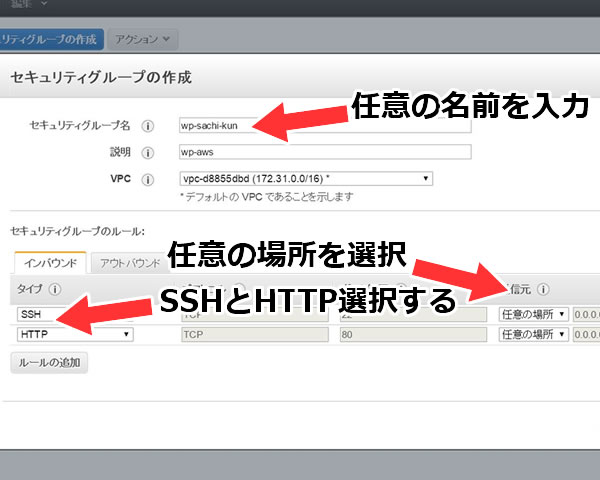This screenshot has width=600, height=480.
Task: Click the source IP field in SSH row
Action: point(586,315)
